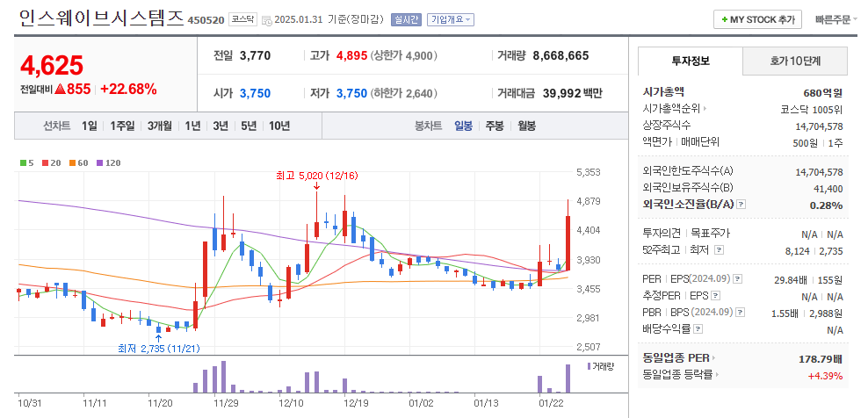The width and height of the screenshot is (868, 418).
Task: Click the 시가총액 value 680억원
Action: click(822, 92)
